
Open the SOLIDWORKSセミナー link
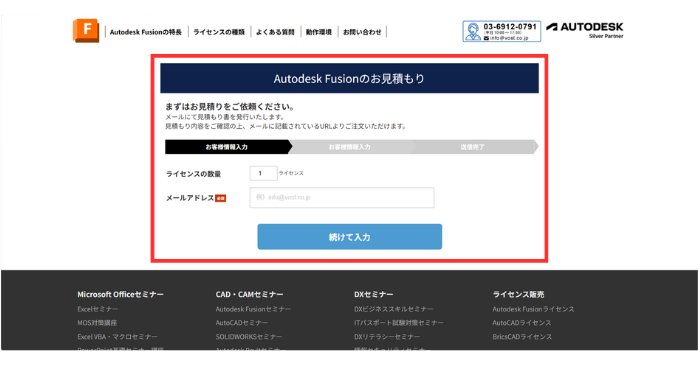pyautogui.click(x=249, y=337)
